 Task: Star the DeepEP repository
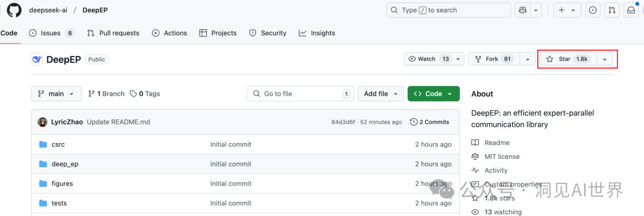pos(568,59)
